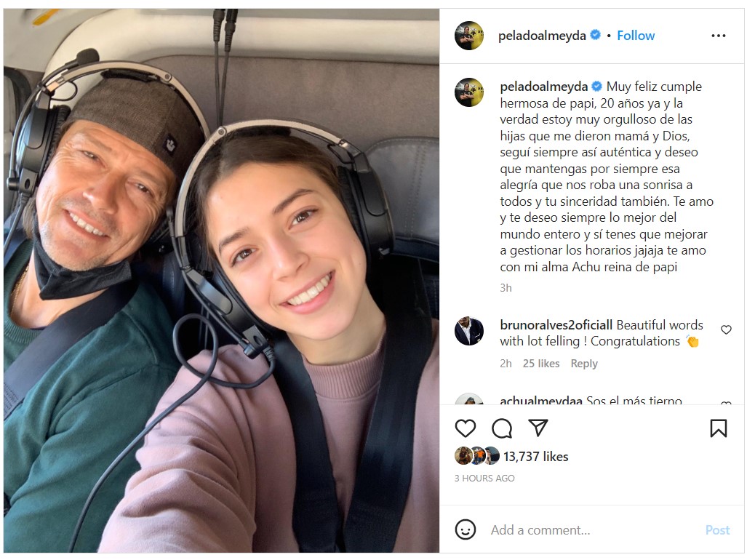The image size is (755, 560).
Task: Reply to brunoralves2oficiall's comment
Action: (584, 364)
